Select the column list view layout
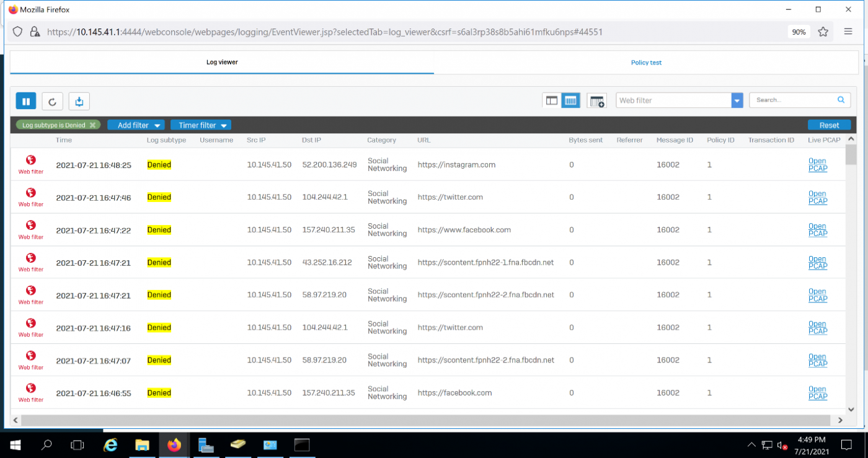 tap(570, 100)
